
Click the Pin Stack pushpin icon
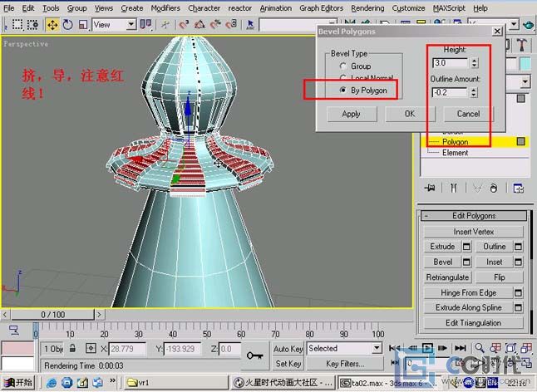pyautogui.click(x=430, y=188)
